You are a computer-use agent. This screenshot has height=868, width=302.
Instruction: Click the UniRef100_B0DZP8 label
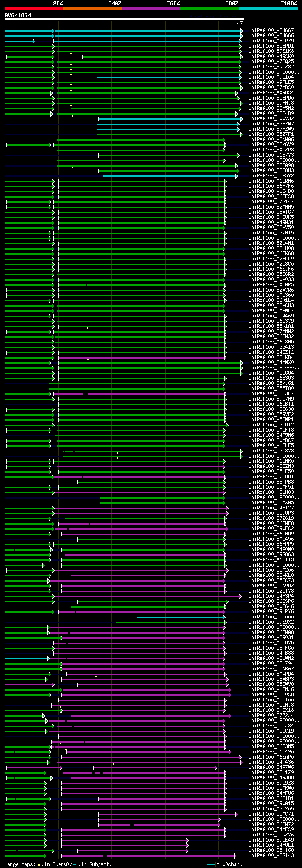click(x=271, y=150)
